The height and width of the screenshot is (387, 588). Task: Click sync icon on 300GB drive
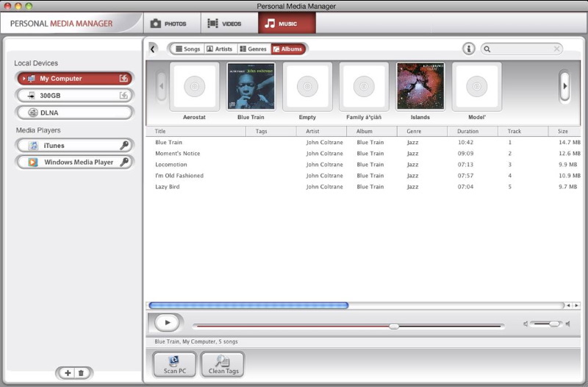123,95
